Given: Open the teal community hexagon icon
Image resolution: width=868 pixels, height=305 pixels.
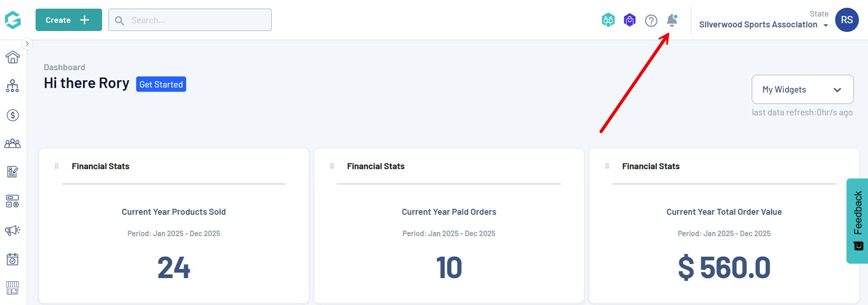Looking at the screenshot, I should click(x=608, y=20).
